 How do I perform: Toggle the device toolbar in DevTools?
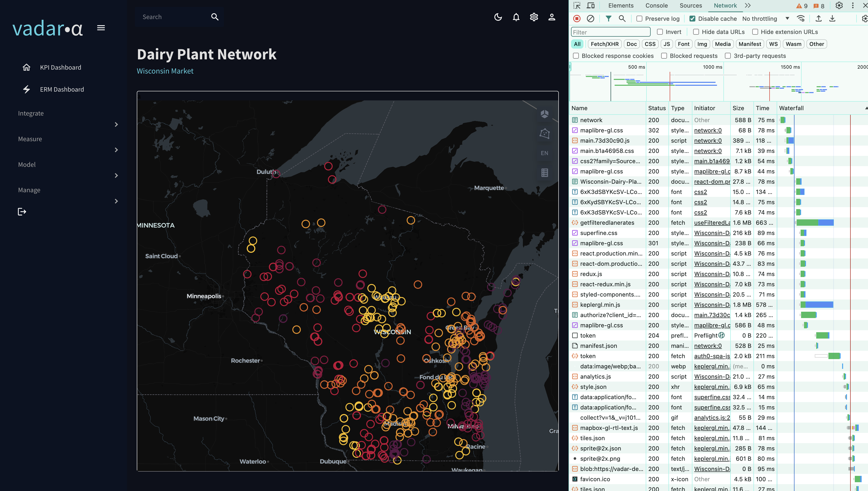591,5
